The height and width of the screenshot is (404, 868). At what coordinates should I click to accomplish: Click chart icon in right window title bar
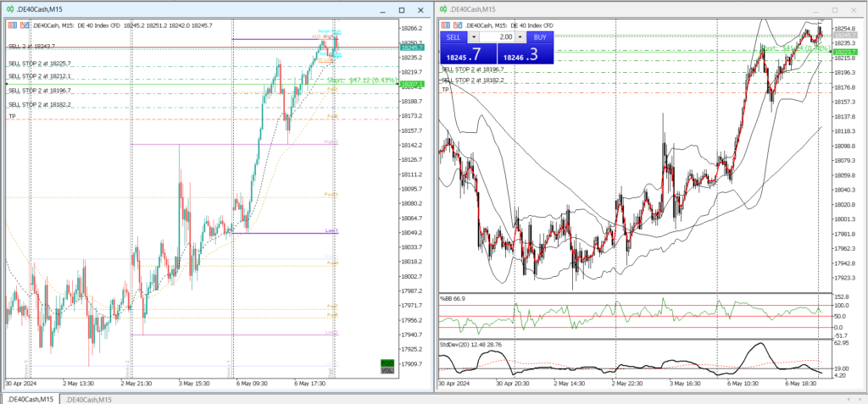[442, 9]
